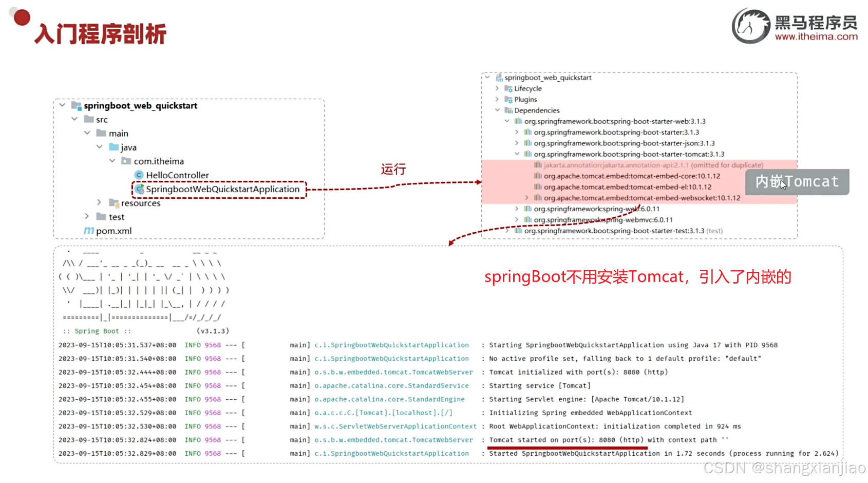868x483 pixels.
Task: Click the 'No active profile set' log message
Action: click(625, 359)
